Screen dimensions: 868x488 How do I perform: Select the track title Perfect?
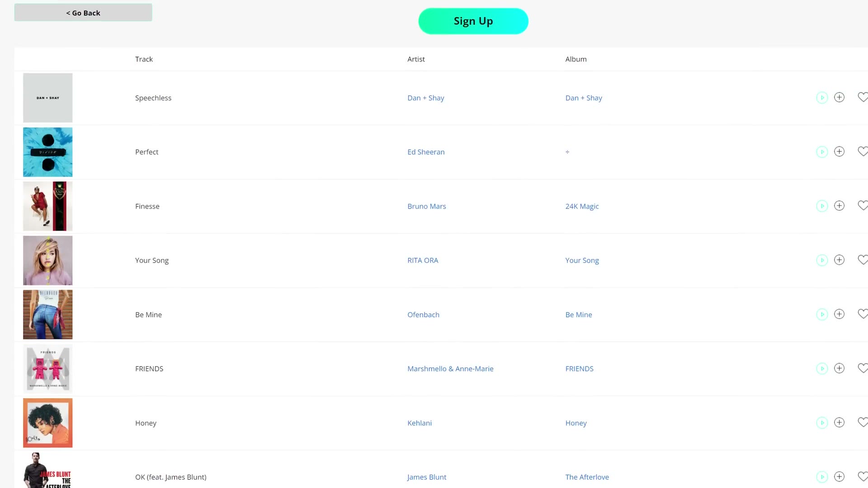pos(146,152)
